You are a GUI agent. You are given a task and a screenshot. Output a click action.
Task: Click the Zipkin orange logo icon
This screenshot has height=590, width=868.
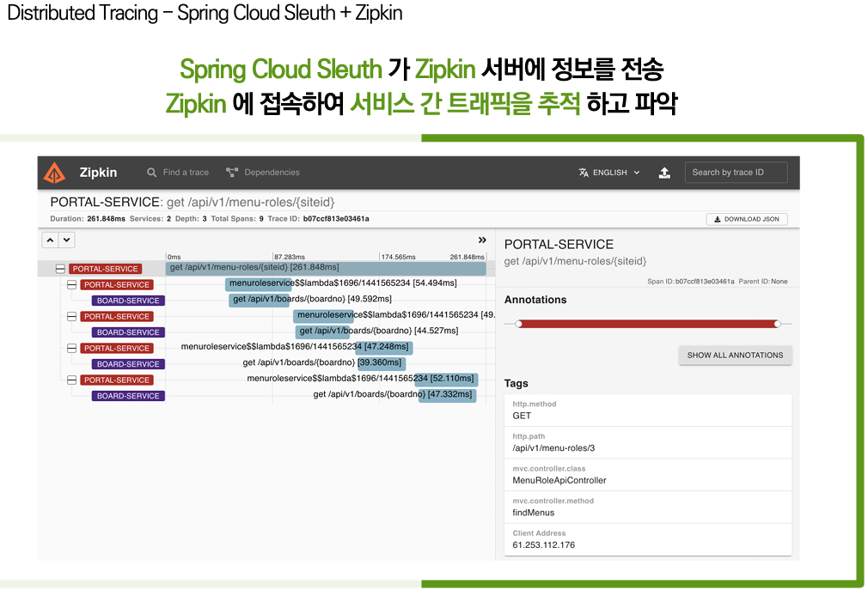pyautogui.click(x=54, y=173)
